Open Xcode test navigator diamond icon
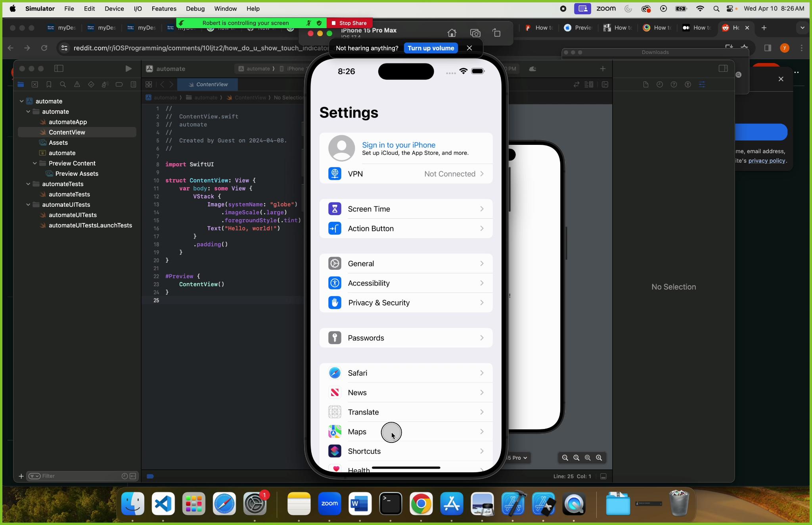The height and width of the screenshot is (525, 812). [91, 85]
